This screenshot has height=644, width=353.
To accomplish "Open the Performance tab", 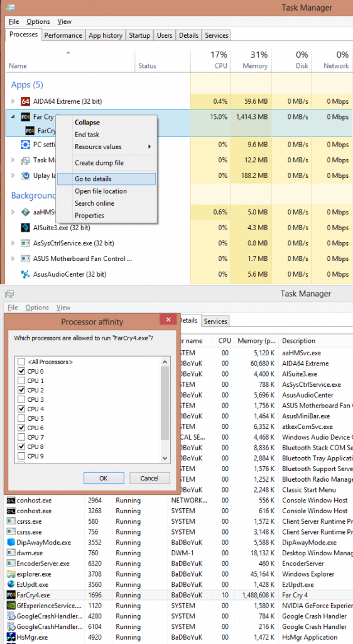I will pyautogui.click(x=63, y=35).
